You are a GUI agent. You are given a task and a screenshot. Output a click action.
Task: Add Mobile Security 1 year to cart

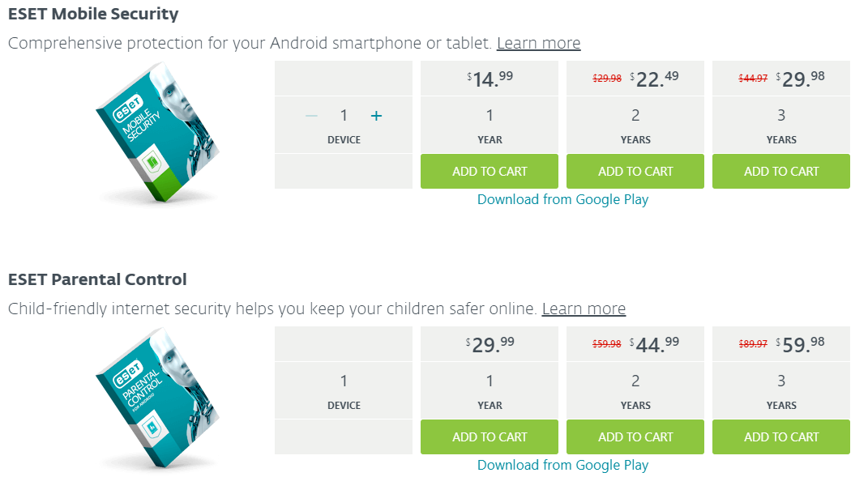click(490, 172)
